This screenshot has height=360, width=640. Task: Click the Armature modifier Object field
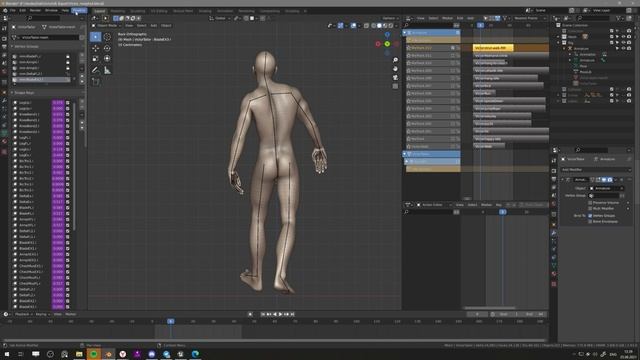pos(607,188)
